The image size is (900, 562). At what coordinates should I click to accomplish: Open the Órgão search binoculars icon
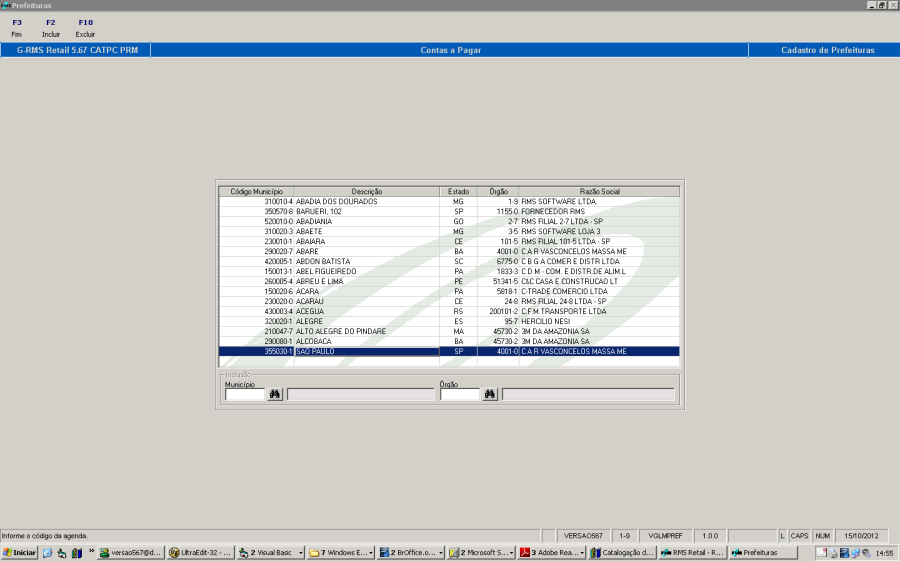490,394
